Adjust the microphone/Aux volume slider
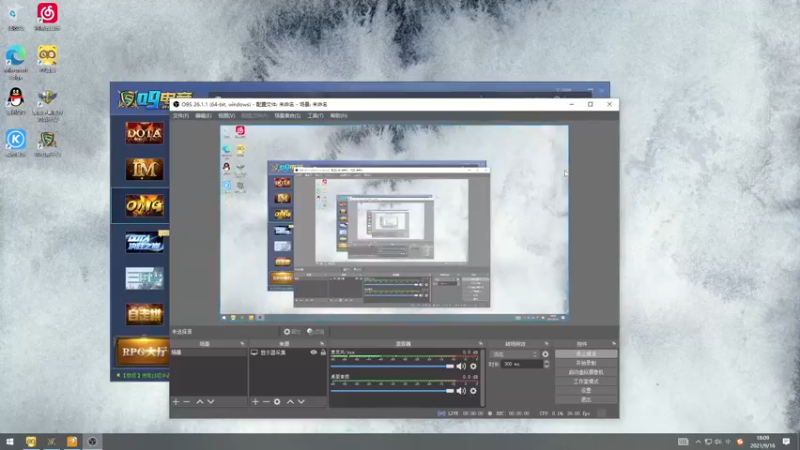 coord(392,366)
